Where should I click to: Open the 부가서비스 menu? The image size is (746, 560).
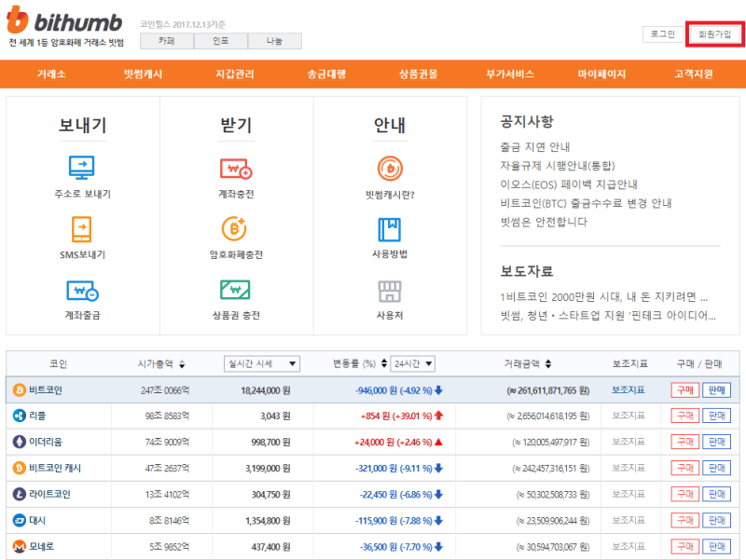click(x=510, y=75)
